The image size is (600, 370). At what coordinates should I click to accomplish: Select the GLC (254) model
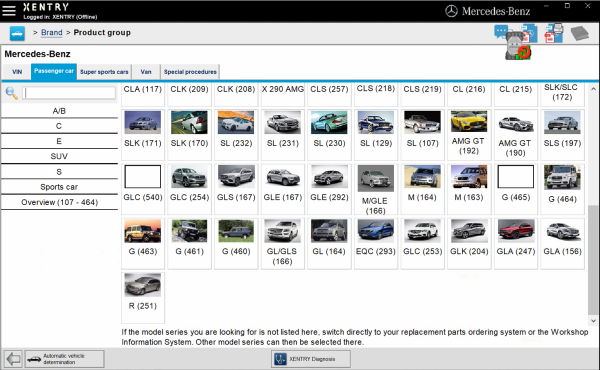(x=189, y=189)
